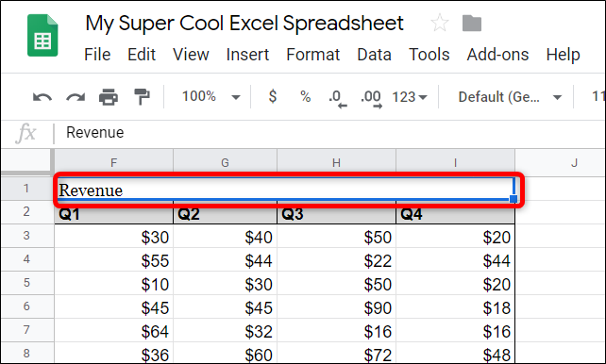Increase decimal places
This screenshot has width=606, height=364.
[371, 98]
